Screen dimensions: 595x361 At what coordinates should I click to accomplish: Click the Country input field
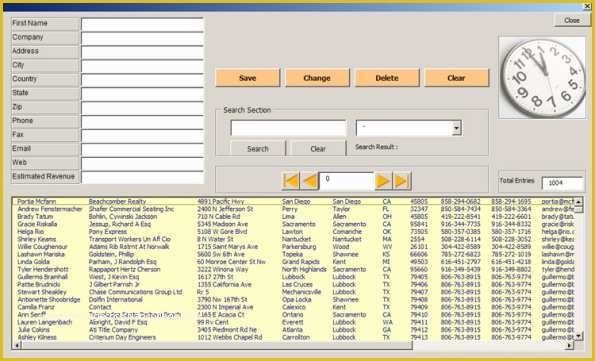tap(142, 80)
